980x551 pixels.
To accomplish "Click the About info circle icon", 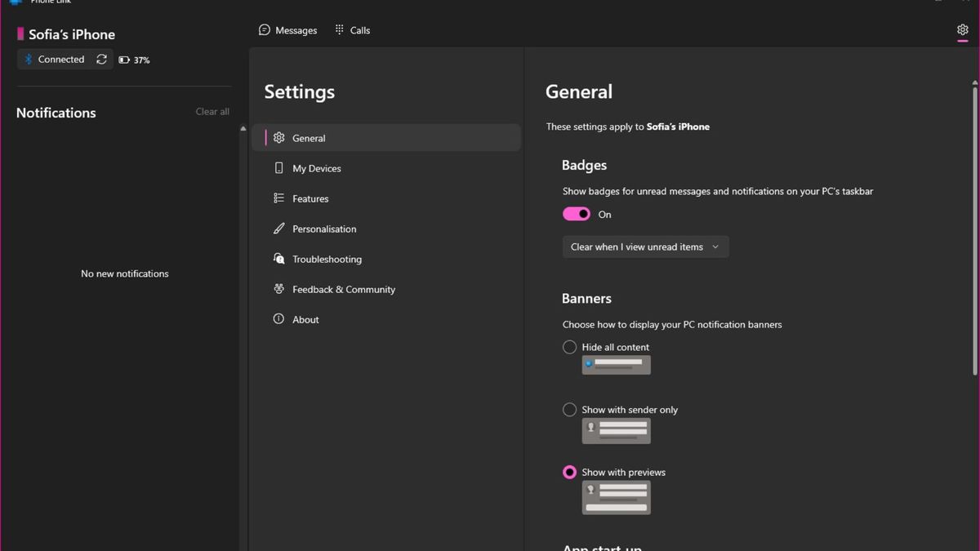I will [x=278, y=319].
